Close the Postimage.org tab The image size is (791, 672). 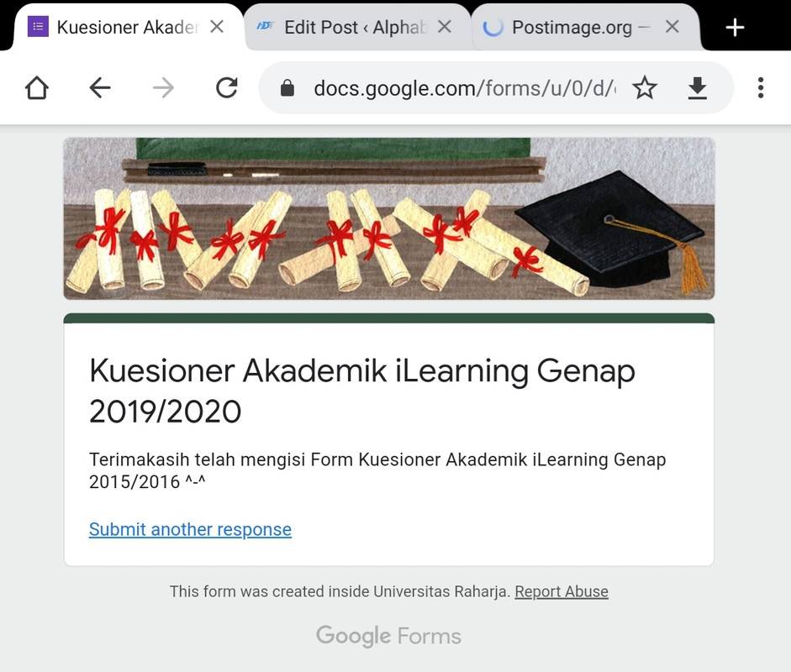coord(672,27)
